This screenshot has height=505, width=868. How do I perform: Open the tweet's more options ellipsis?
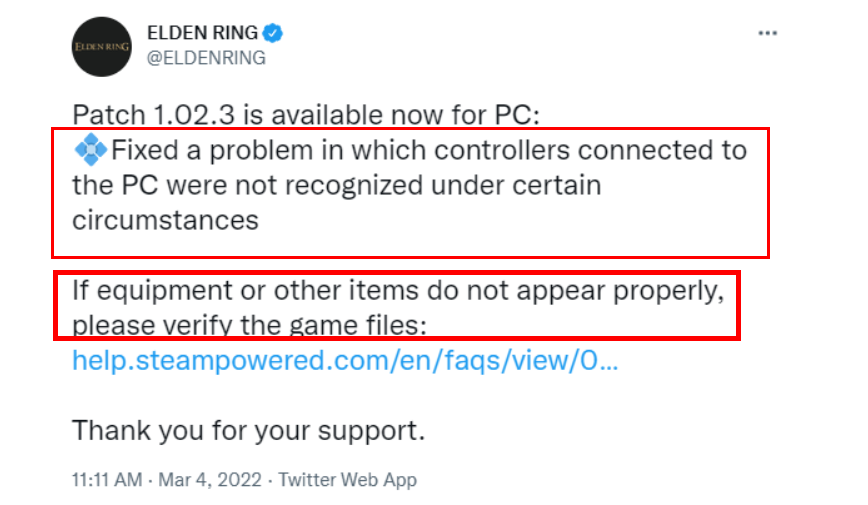pyautogui.click(x=768, y=33)
